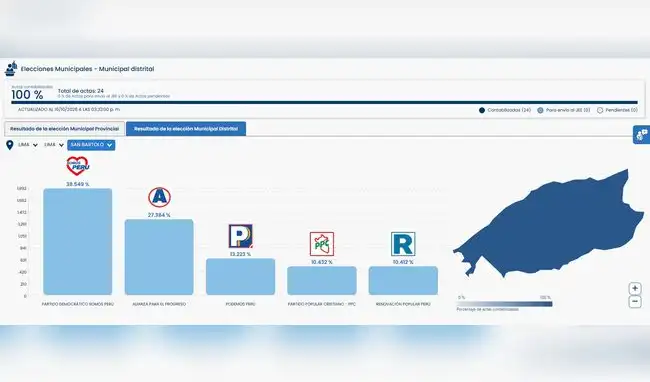Open the chat assistant side button
Image resolution: width=650 pixels, height=382 pixels.
(642, 134)
